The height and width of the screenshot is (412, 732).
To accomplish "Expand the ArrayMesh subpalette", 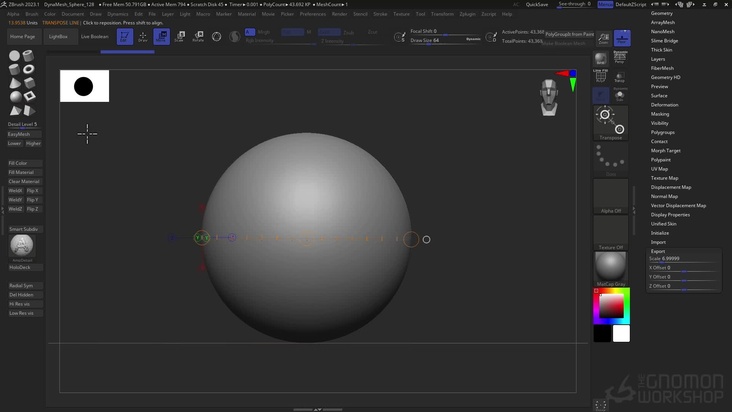I will [x=662, y=22].
